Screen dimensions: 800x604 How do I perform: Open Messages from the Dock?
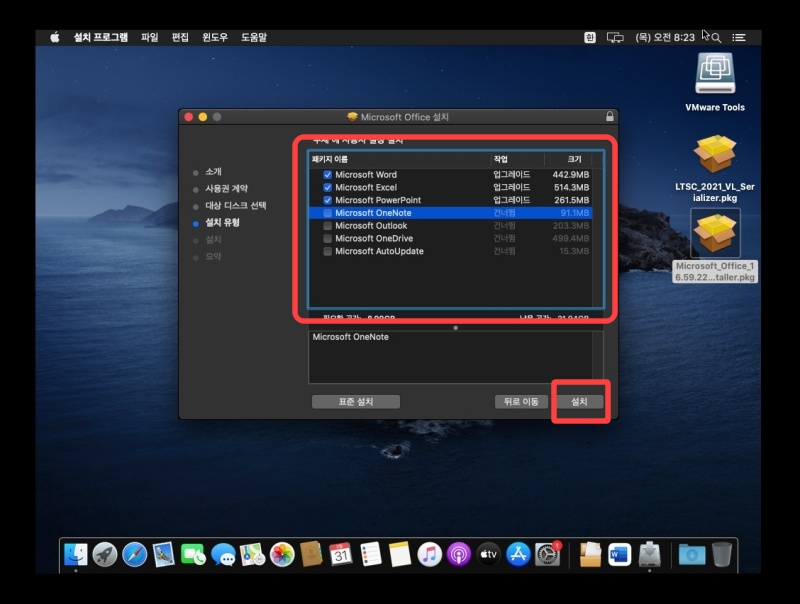tap(223, 555)
